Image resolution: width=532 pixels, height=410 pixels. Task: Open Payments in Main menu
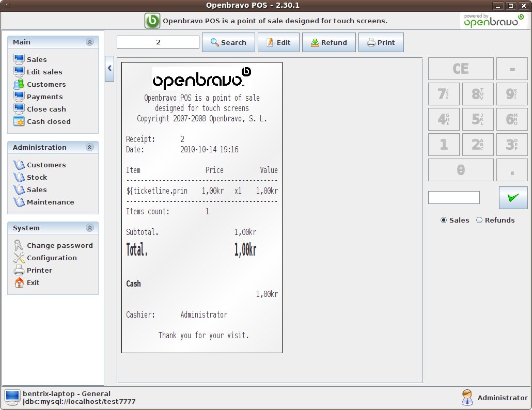[x=44, y=97]
